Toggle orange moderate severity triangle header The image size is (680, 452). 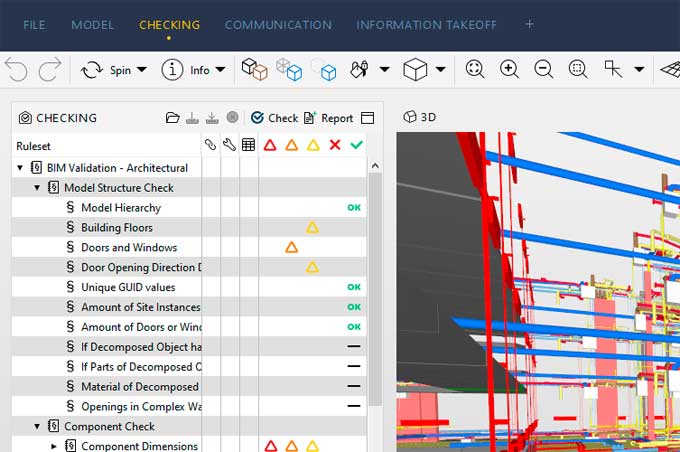292,145
